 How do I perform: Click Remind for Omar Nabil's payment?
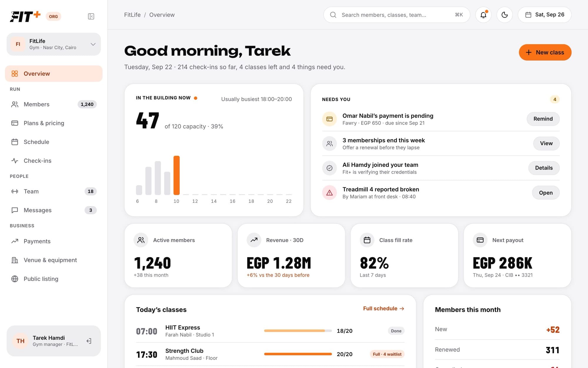(x=543, y=119)
